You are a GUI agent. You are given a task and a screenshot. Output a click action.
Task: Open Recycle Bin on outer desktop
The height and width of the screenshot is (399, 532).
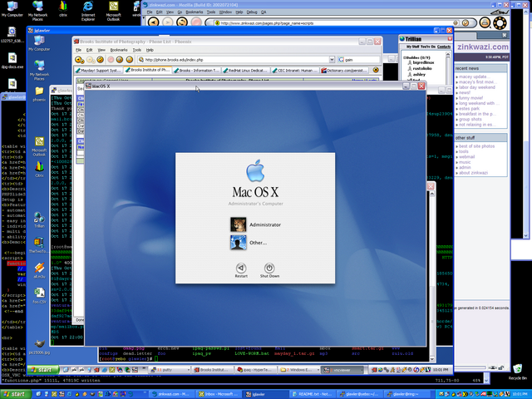(x=517, y=372)
